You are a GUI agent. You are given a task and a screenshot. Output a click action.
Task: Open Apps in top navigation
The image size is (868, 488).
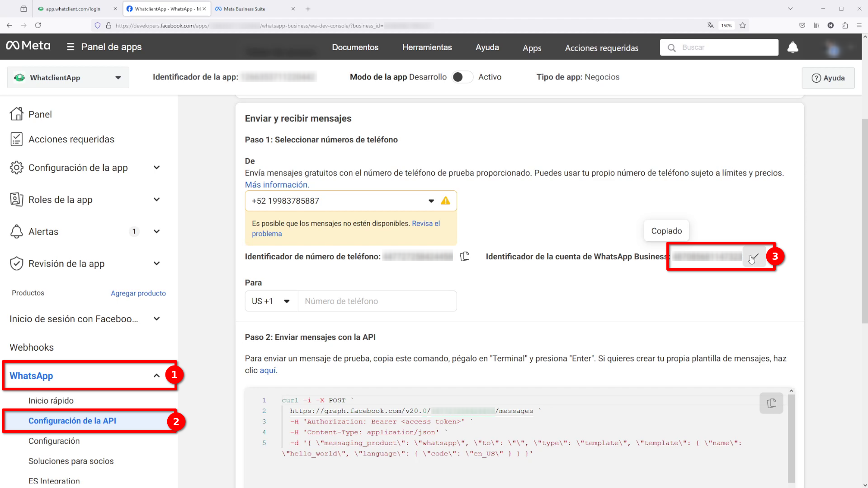click(532, 48)
